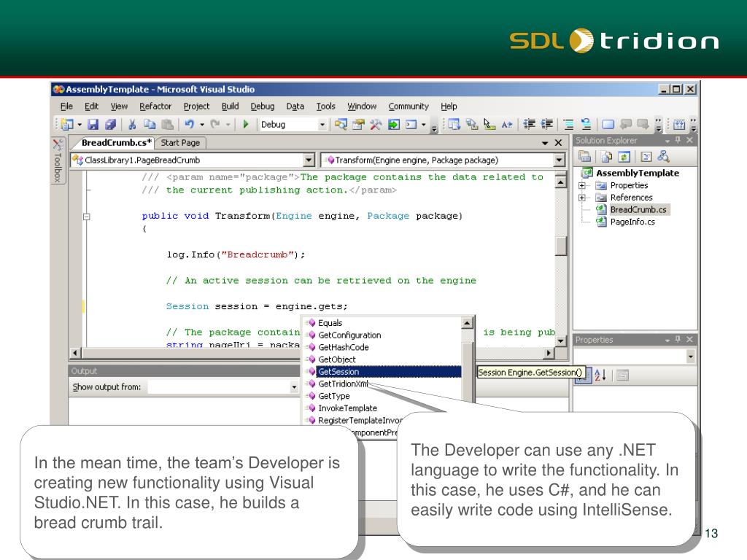
Task: Click the IntelliSense list scroll up arrow
Action: tap(468, 323)
